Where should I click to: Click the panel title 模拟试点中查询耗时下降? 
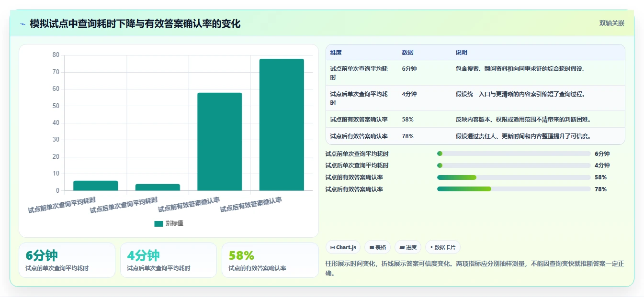[x=135, y=23]
